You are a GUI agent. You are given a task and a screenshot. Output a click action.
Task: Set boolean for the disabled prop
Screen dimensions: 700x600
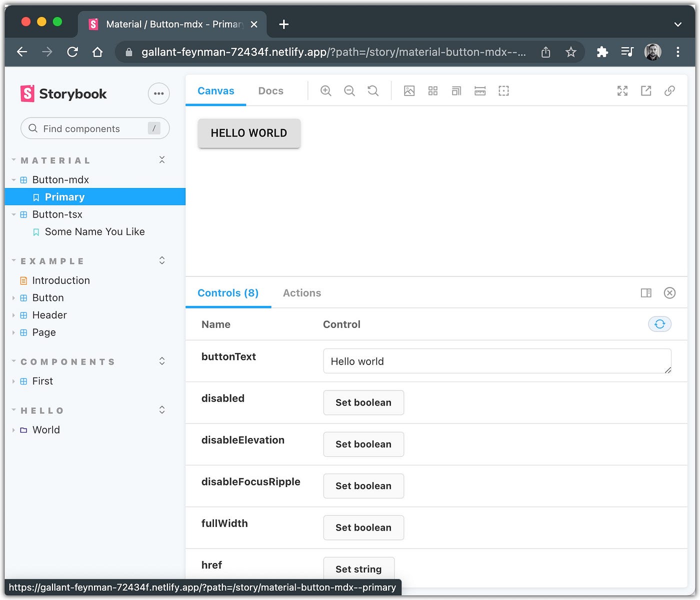pos(363,402)
